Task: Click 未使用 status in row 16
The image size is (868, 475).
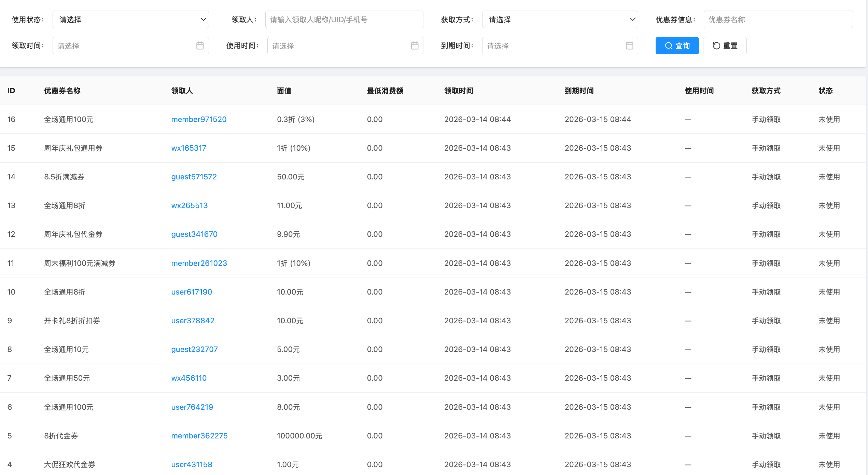Action: pyautogui.click(x=829, y=119)
